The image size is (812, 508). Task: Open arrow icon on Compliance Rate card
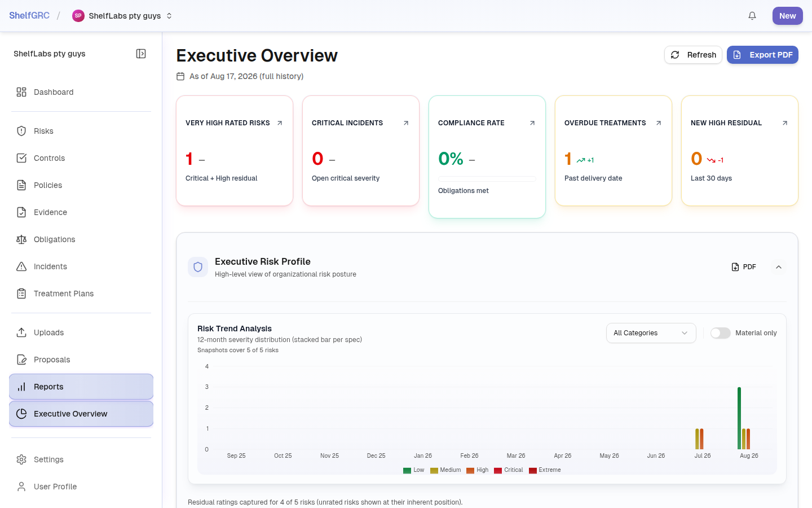click(532, 123)
